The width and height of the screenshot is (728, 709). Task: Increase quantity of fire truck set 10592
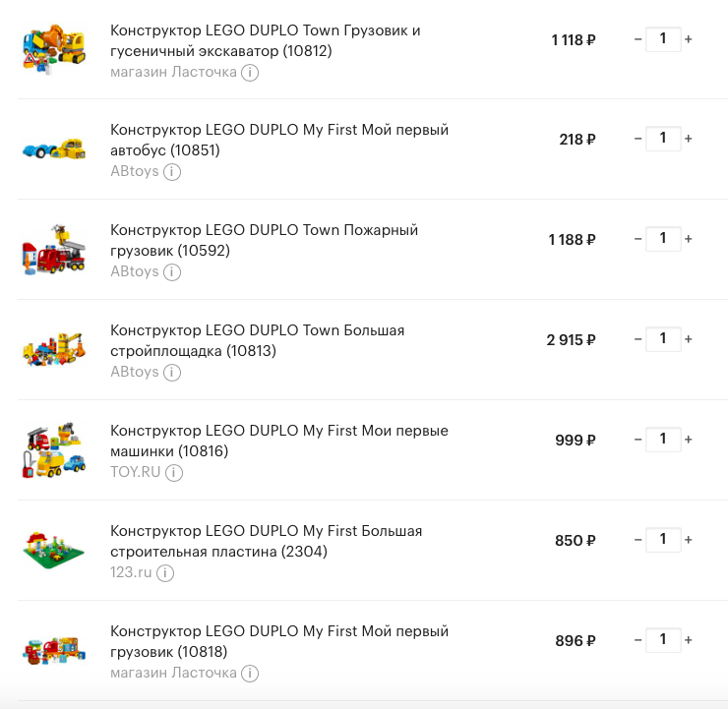click(688, 240)
